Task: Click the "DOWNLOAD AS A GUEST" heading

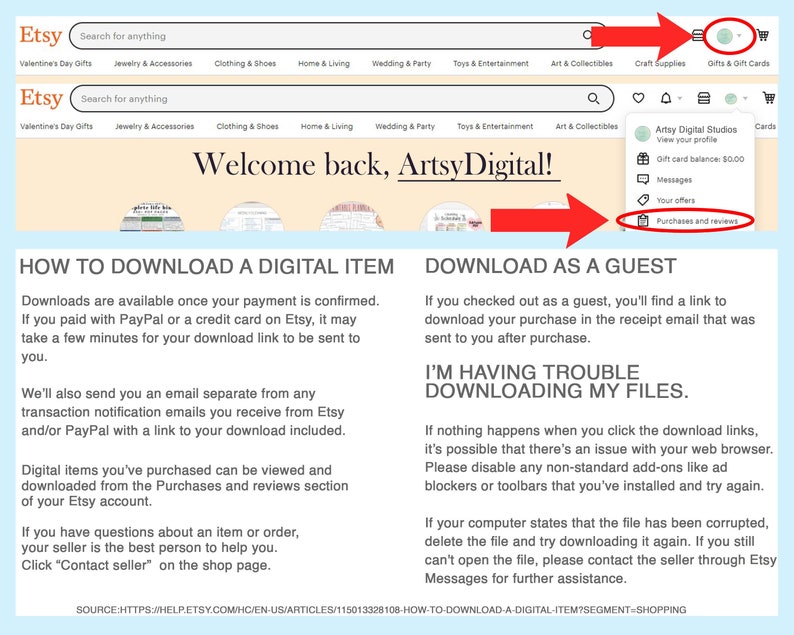Action: pos(551,266)
